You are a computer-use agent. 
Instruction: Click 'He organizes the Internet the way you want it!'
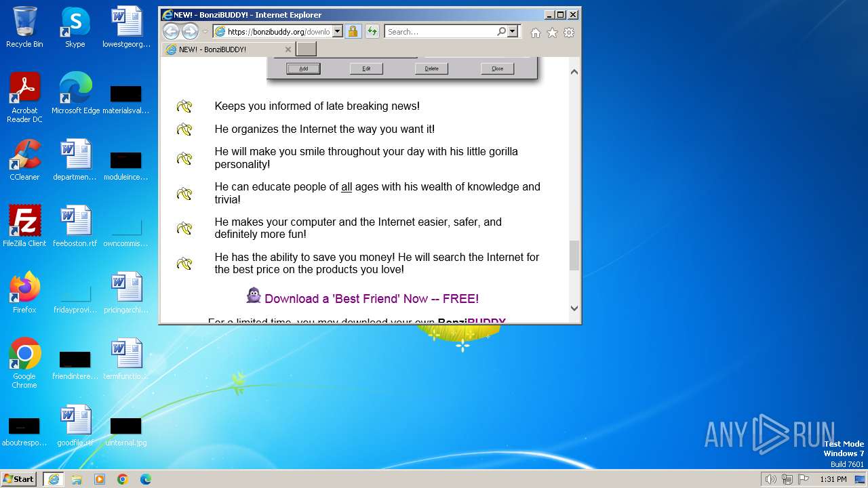(325, 129)
